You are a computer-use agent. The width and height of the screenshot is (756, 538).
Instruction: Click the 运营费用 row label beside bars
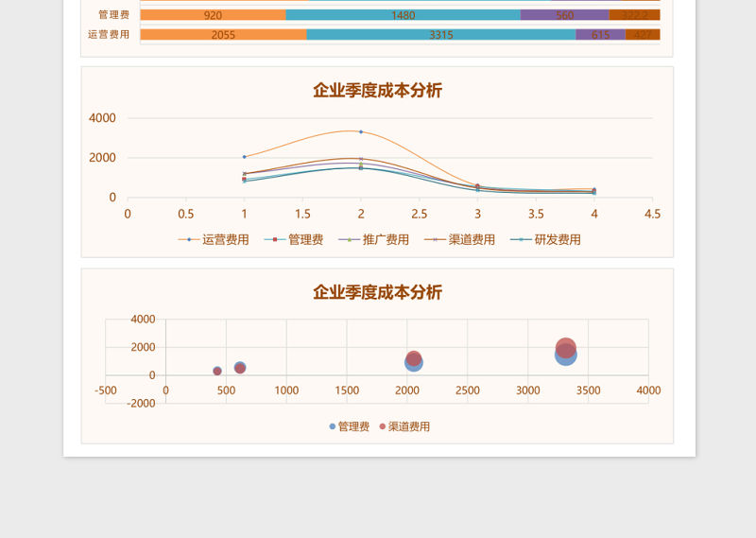109,35
